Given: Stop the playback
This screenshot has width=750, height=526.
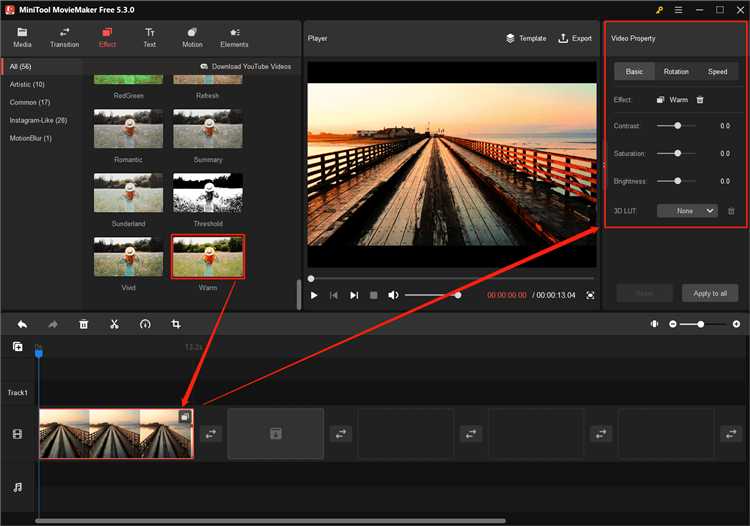Looking at the screenshot, I should [374, 295].
